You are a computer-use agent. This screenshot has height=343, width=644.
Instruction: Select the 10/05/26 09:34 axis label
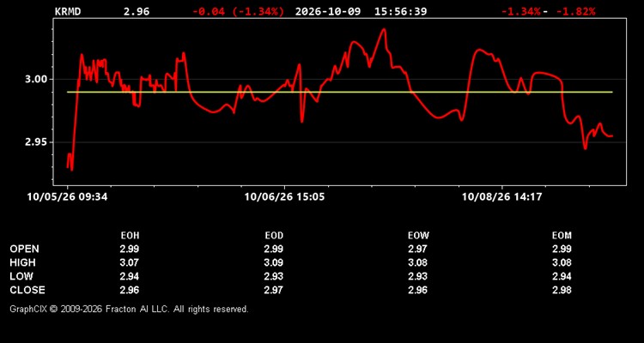point(67,197)
